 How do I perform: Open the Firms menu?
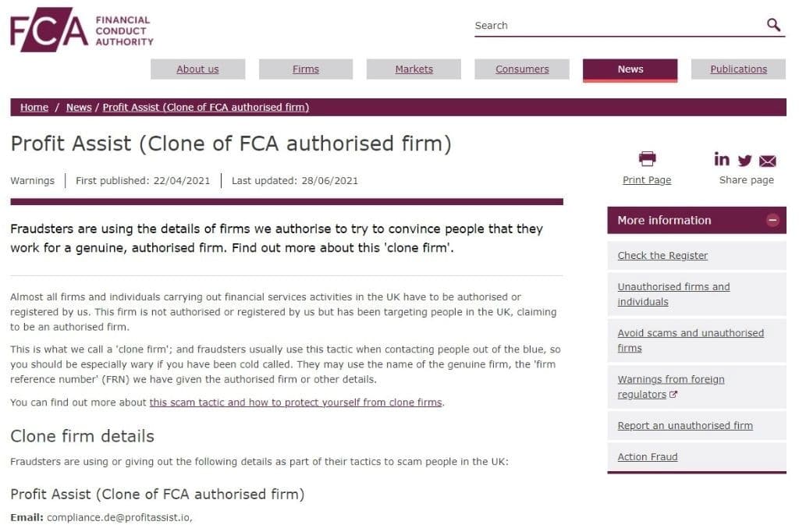coord(306,69)
